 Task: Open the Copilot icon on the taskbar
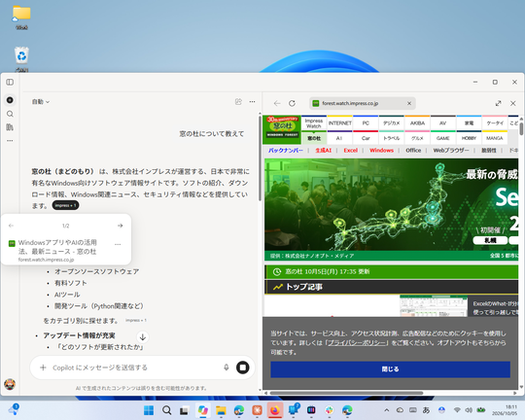click(203, 410)
